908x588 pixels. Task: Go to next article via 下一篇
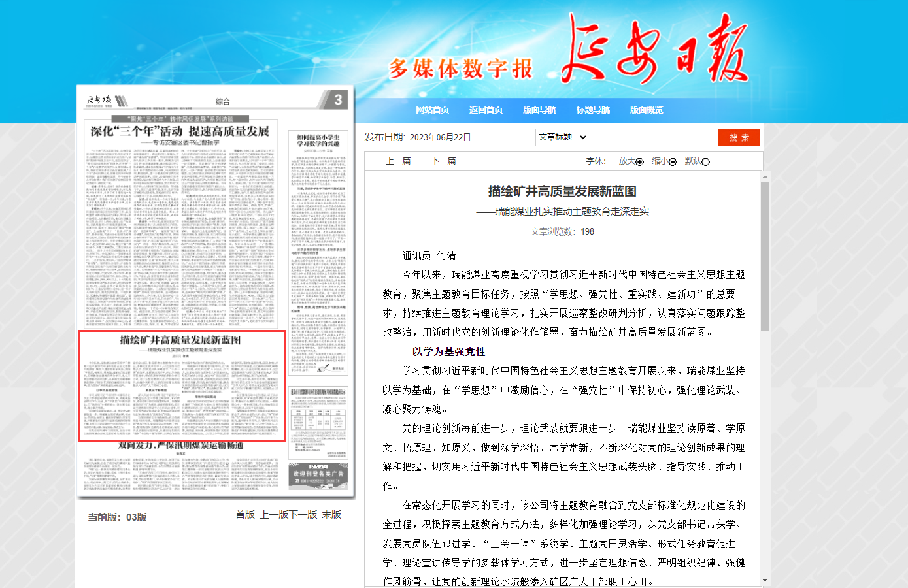[x=443, y=161]
